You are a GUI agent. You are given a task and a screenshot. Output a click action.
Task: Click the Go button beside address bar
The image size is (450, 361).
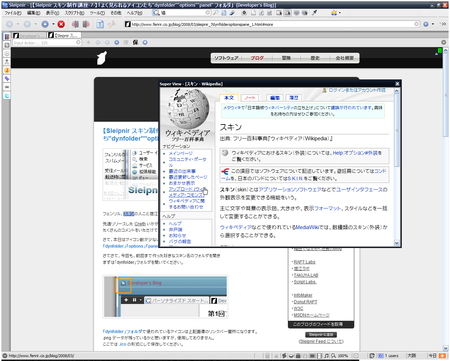(x=426, y=24)
